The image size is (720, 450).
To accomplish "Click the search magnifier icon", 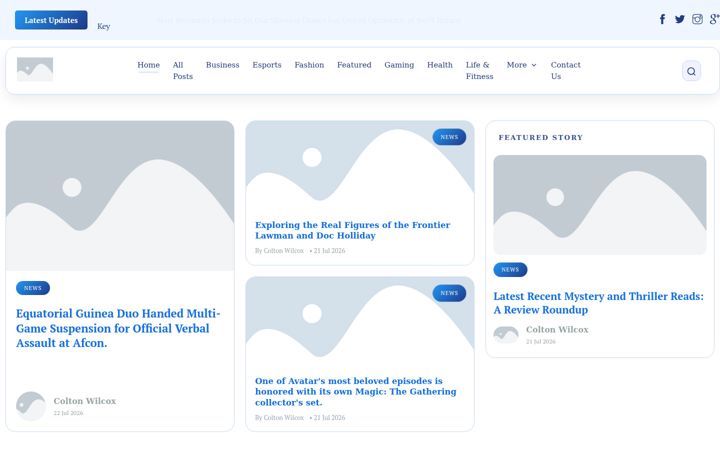I will point(691,71).
